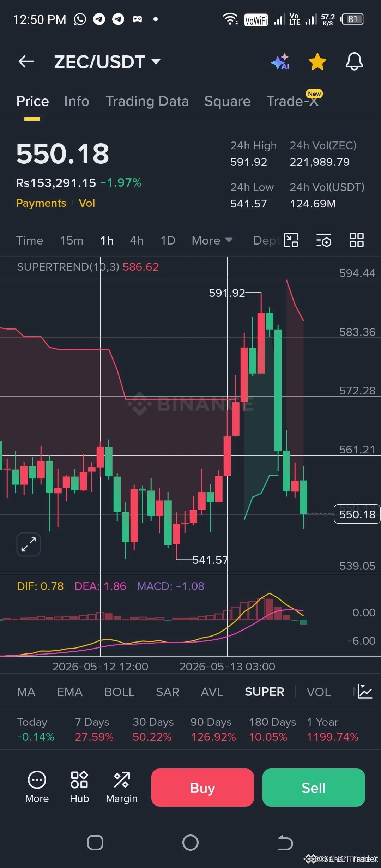This screenshot has width=381, height=868.
Task: Expand chart to fullscreen
Action: coord(29,544)
